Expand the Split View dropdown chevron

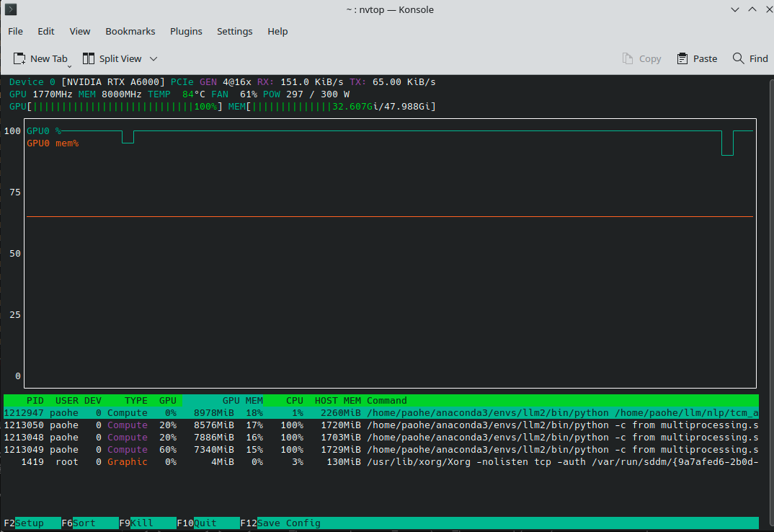[x=154, y=59]
